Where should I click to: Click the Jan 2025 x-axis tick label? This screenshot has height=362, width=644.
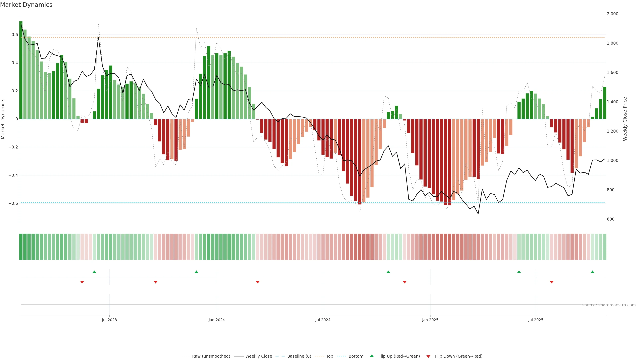(430, 320)
